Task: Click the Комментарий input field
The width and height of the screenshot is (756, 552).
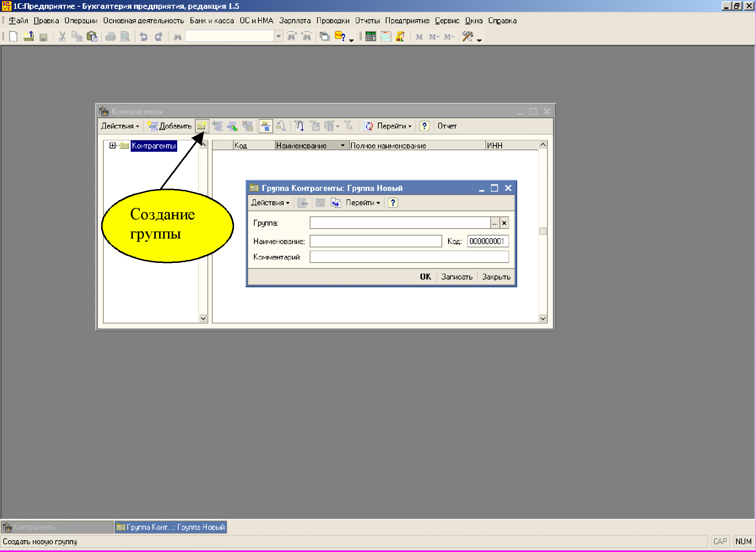Action: coord(409,257)
